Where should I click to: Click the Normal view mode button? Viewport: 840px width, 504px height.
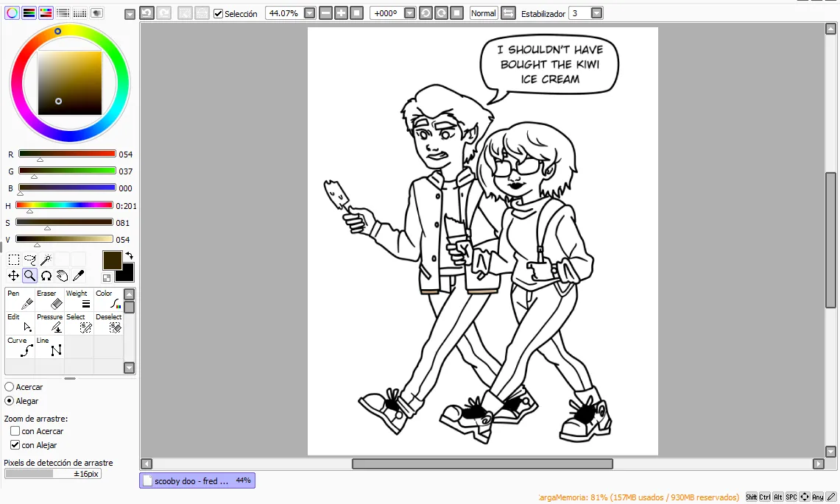point(484,13)
